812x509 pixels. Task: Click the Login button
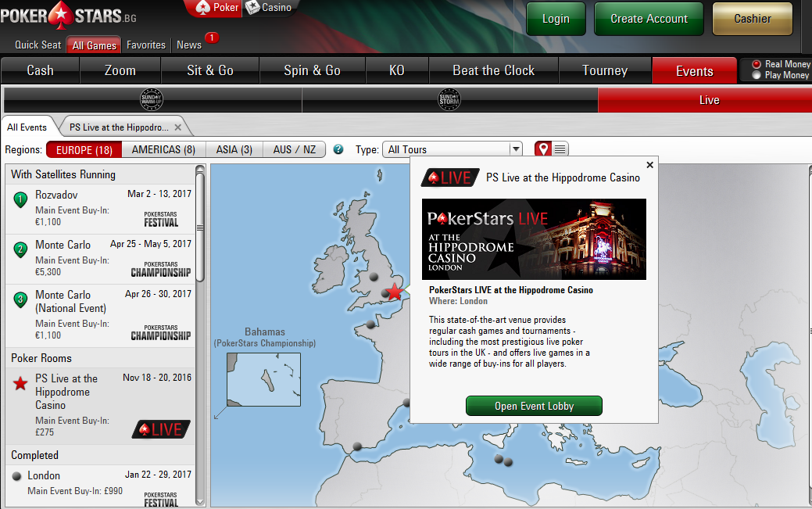tap(556, 19)
